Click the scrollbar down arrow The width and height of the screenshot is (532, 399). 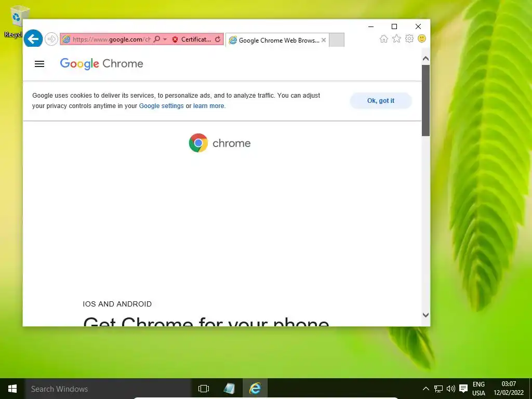coord(426,315)
